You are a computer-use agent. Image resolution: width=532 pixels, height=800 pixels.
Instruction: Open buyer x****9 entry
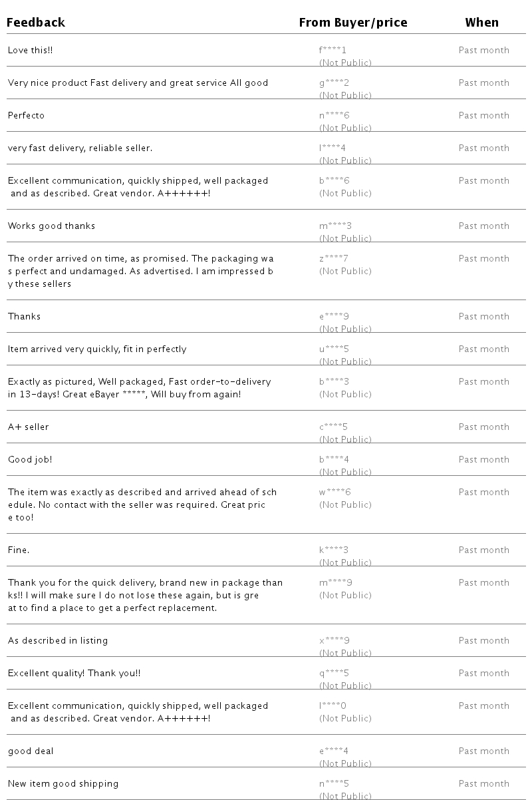pos(334,641)
